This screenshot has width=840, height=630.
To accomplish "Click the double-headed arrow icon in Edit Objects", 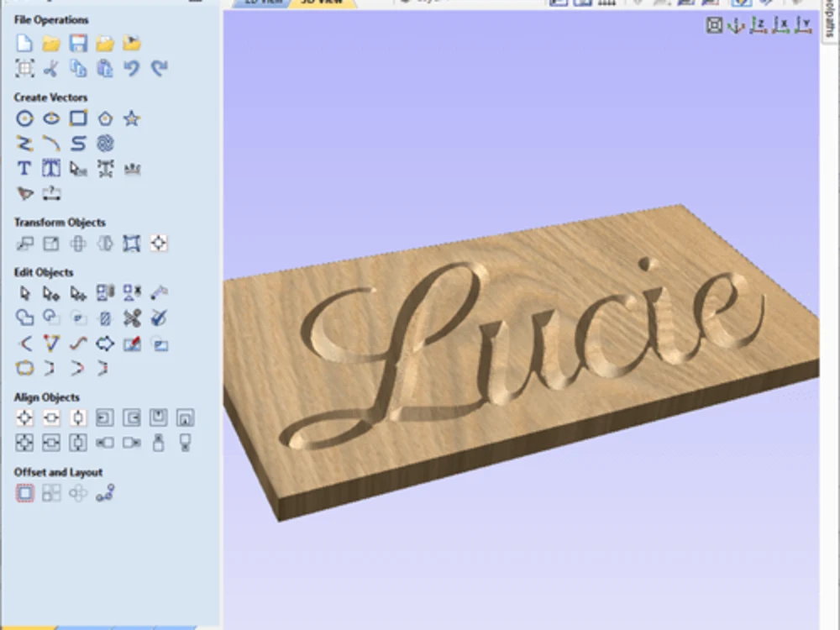I will pyautogui.click(x=105, y=344).
